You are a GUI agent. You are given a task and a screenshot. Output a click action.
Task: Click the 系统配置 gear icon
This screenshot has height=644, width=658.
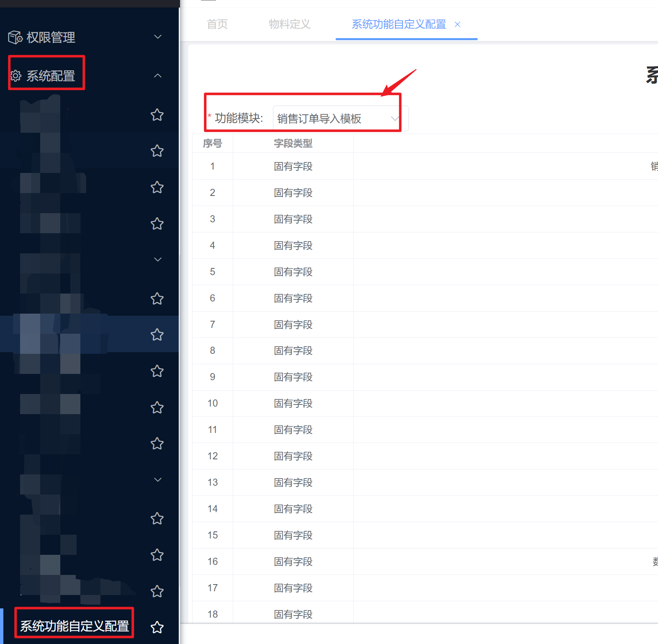click(15, 76)
